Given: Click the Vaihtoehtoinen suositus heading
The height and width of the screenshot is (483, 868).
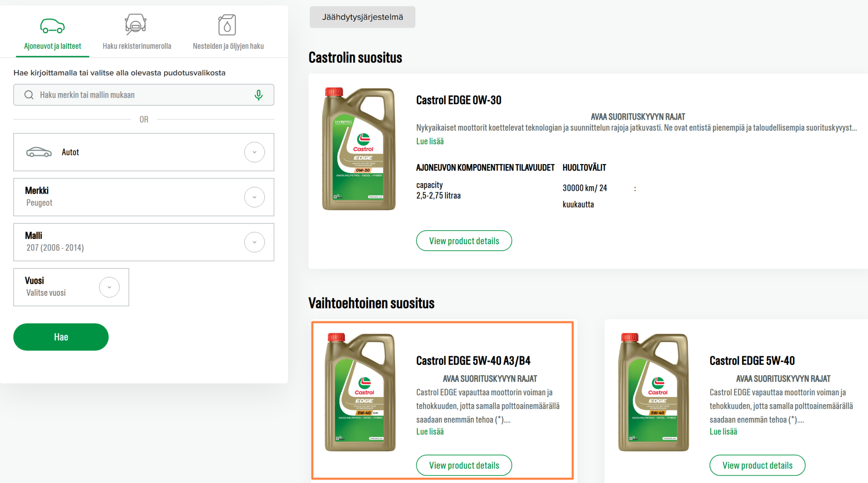Looking at the screenshot, I should click(x=372, y=303).
